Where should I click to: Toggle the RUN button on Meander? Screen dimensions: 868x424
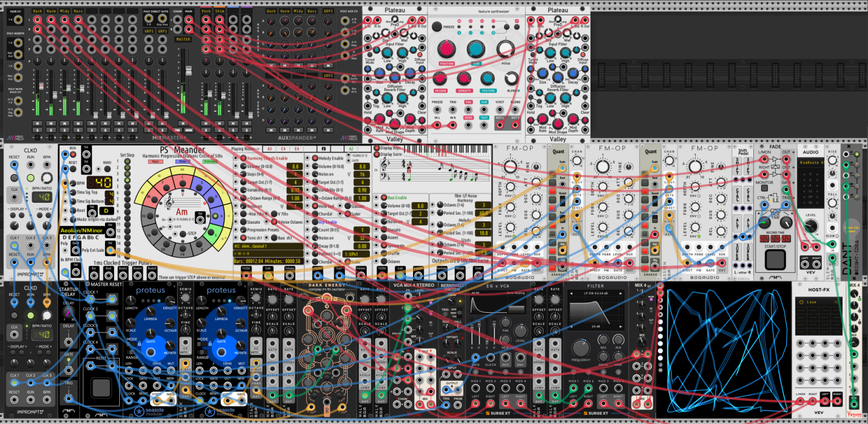pos(72,153)
